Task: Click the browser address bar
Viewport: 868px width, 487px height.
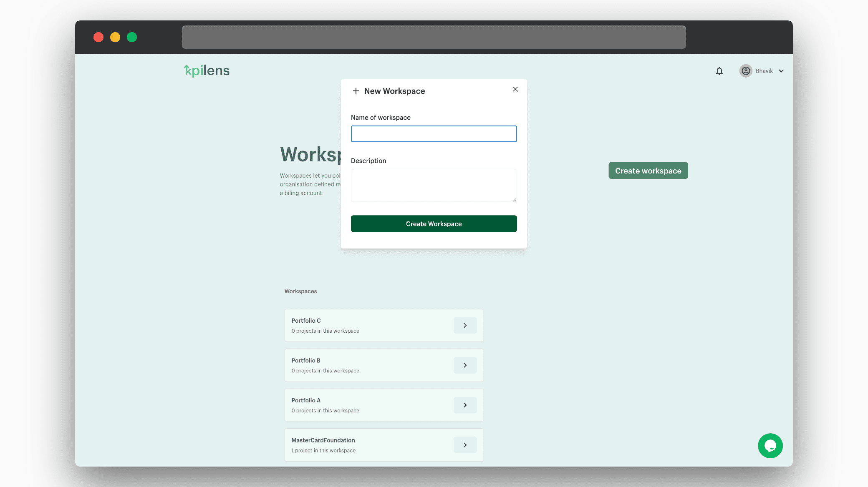Action: coord(434,37)
